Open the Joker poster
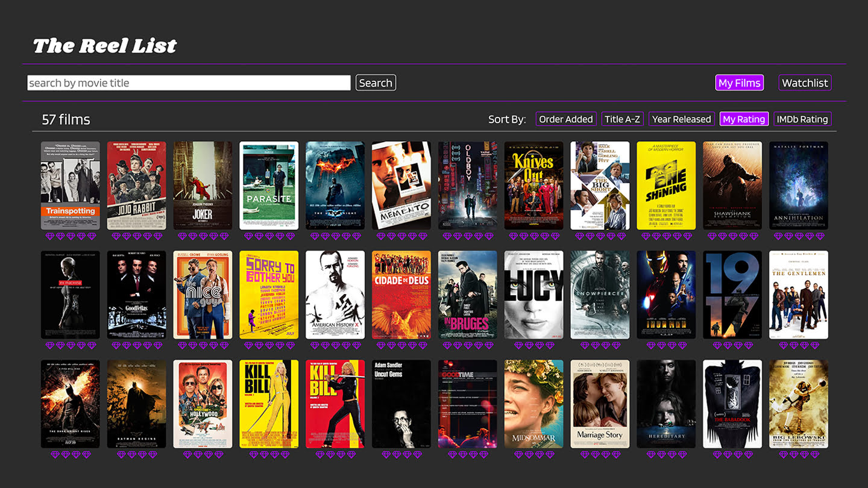 coord(203,186)
